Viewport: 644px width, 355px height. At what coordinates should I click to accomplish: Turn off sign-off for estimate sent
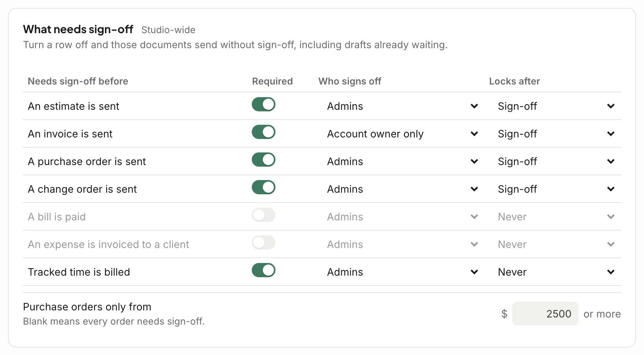264,105
